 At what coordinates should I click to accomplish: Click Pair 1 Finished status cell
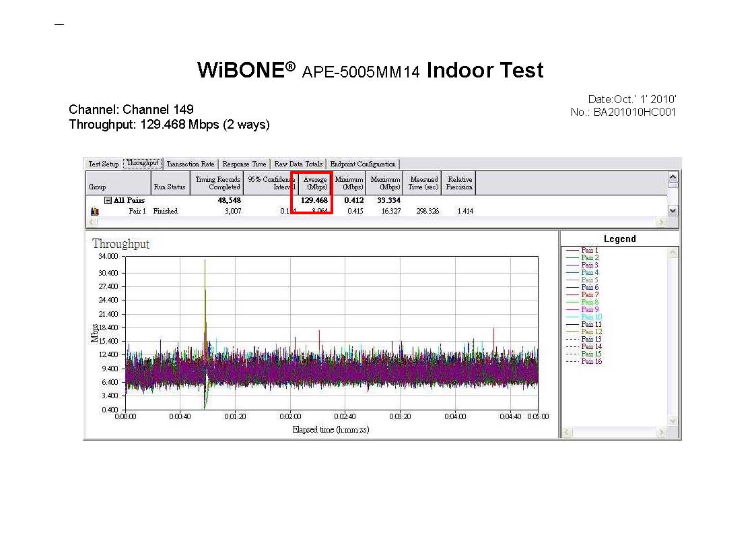[x=166, y=212]
